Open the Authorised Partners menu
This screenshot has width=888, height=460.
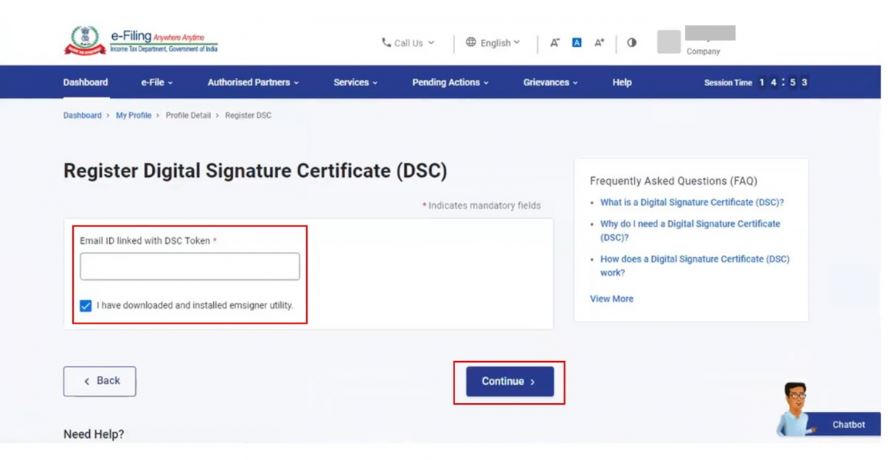pyautogui.click(x=254, y=82)
